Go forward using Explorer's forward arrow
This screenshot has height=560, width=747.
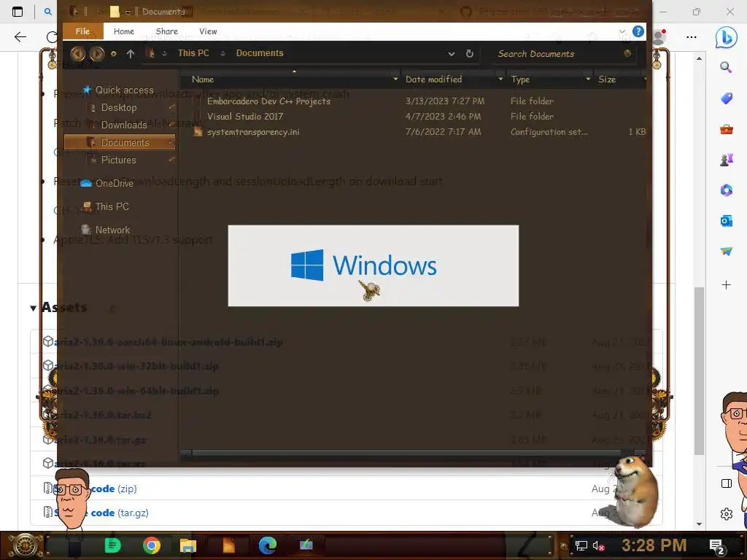[x=97, y=54]
